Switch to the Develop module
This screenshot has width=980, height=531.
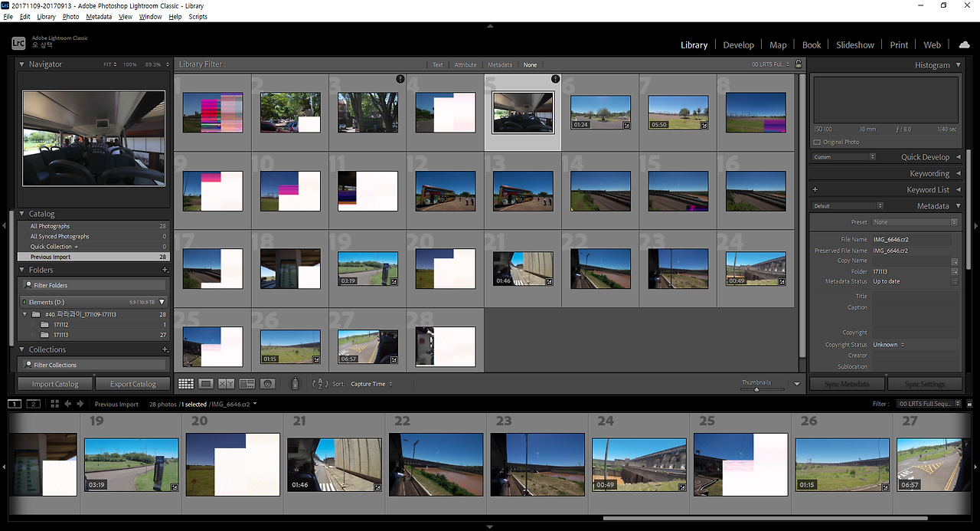coord(738,44)
